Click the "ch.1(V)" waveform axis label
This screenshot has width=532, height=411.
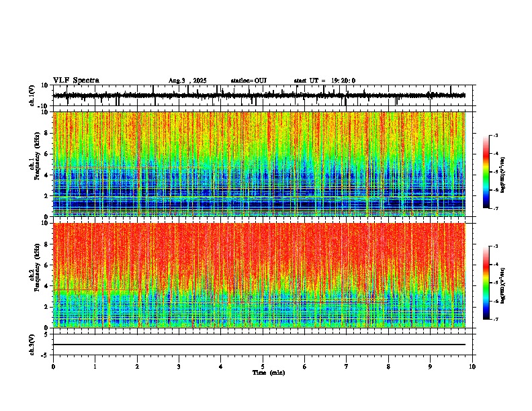click(x=32, y=95)
